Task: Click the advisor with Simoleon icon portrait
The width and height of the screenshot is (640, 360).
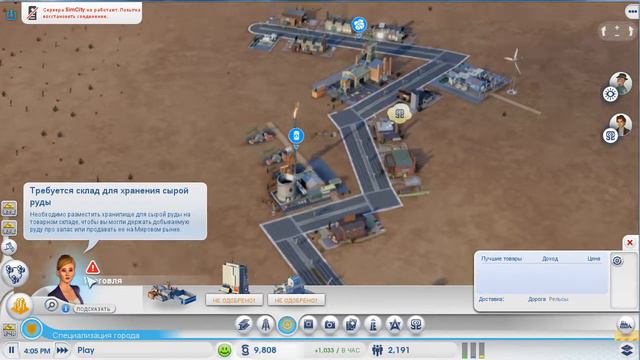Action: coord(621,124)
